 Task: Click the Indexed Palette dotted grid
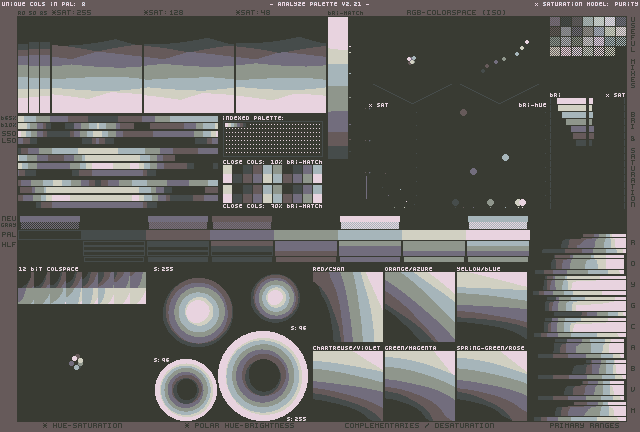tap(273, 139)
